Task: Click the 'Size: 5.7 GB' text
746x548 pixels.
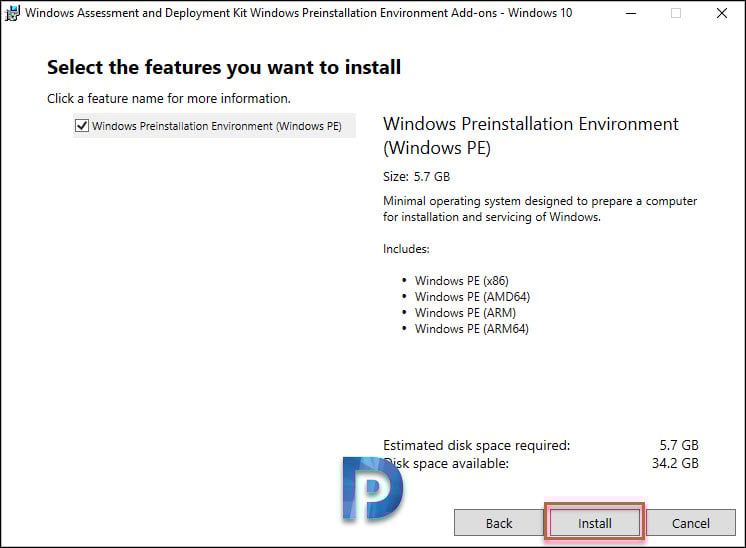Action: pyautogui.click(x=416, y=176)
